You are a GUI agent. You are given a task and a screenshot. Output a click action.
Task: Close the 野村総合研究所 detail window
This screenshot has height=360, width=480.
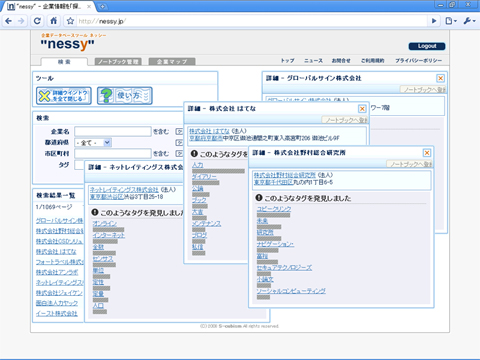pos(427,153)
